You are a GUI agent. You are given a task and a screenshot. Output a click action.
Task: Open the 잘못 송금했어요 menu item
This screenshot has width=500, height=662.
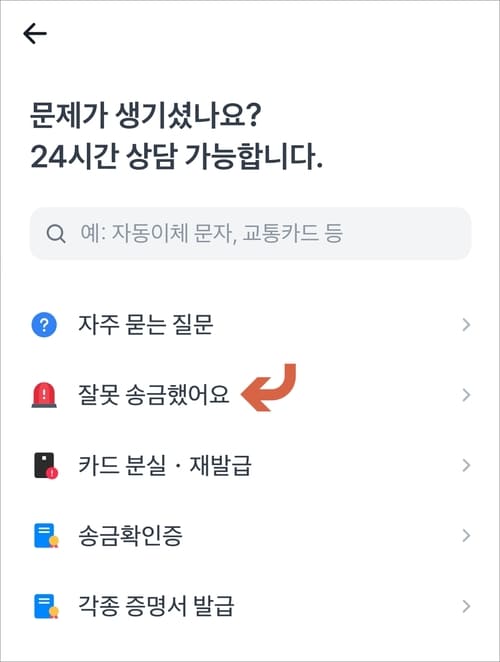(x=250, y=395)
